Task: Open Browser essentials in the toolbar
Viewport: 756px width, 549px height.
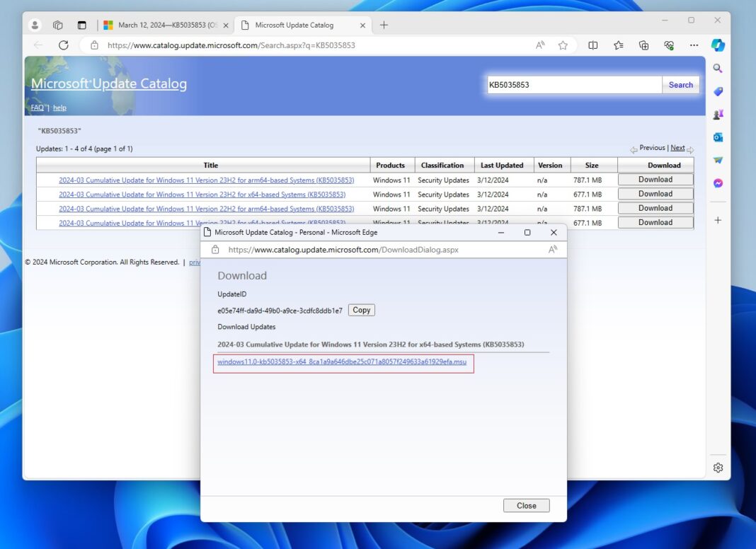Action: pyautogui.click(x=668, y=45)
